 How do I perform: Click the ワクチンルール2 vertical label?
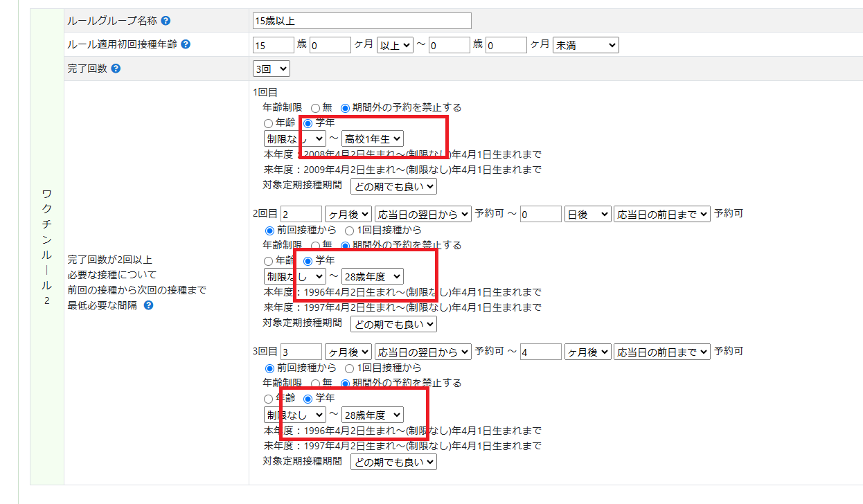tap(47, 246)
